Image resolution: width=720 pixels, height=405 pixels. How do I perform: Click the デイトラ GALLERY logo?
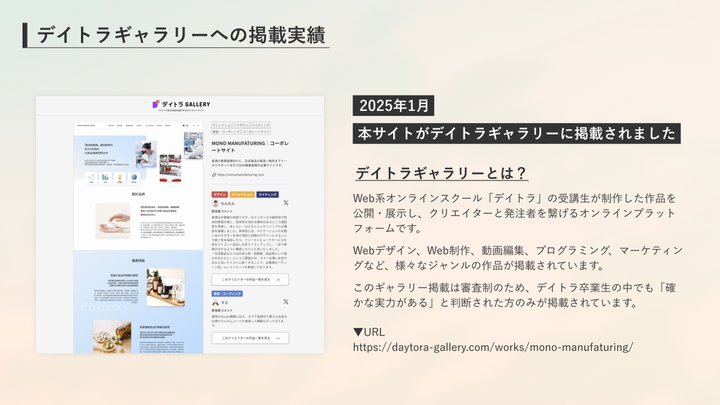(x=181, y=104)
